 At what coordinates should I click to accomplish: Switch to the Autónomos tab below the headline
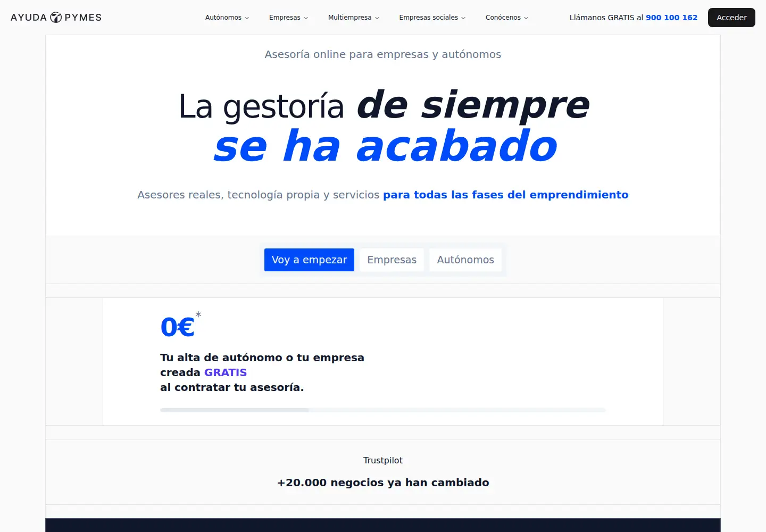pos(465,260)
